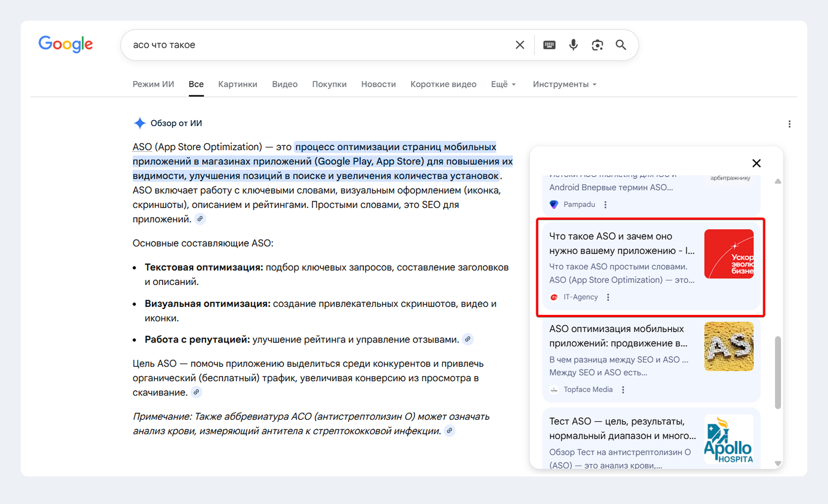Open the 'Видео' tab
828x504 pixels.
[x=285, y=84]
